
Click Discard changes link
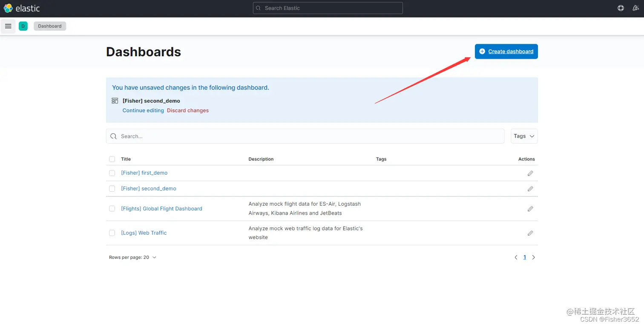click(188, 110)
